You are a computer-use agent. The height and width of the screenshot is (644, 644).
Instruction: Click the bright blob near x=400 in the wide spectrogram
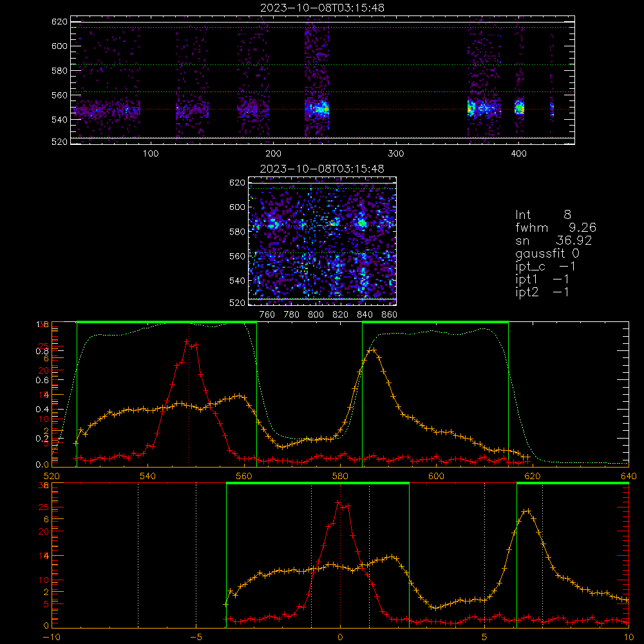(x=520, y=108)
